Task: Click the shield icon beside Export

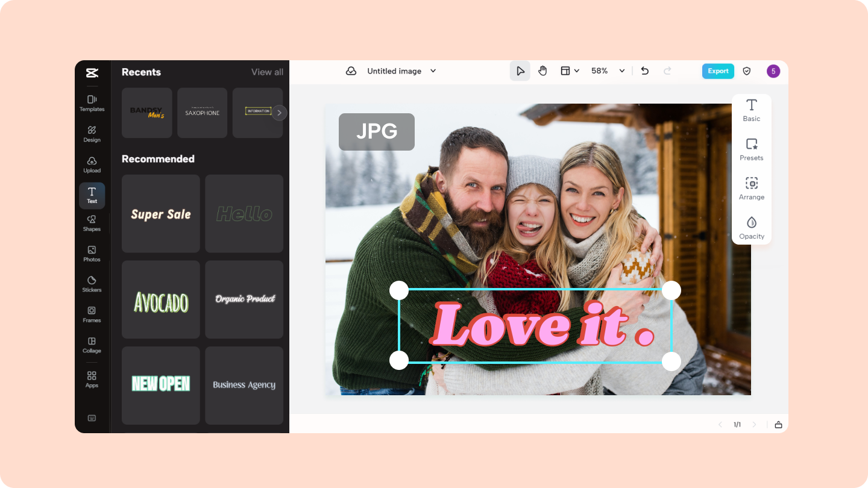Action: 747,71
